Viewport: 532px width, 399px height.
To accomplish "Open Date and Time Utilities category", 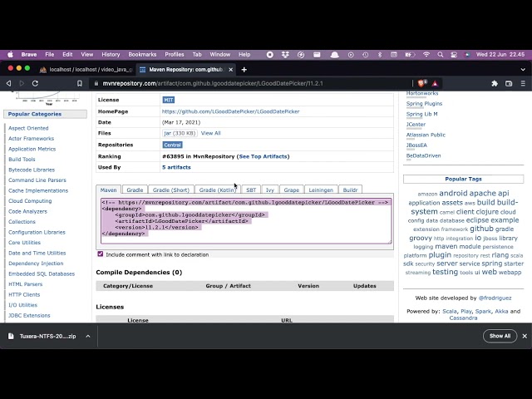I will click(x=37, y=253).
